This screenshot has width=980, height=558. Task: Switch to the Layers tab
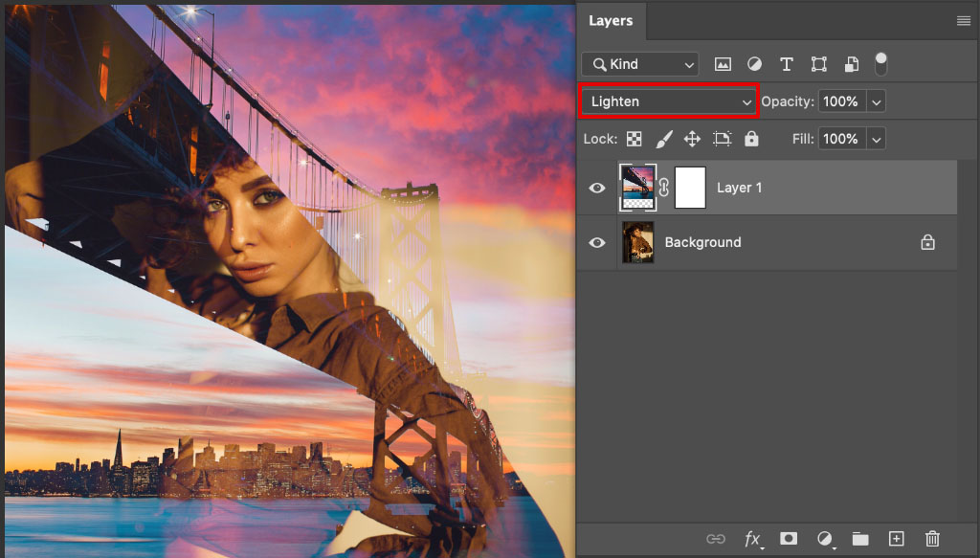tap(611, 20)
